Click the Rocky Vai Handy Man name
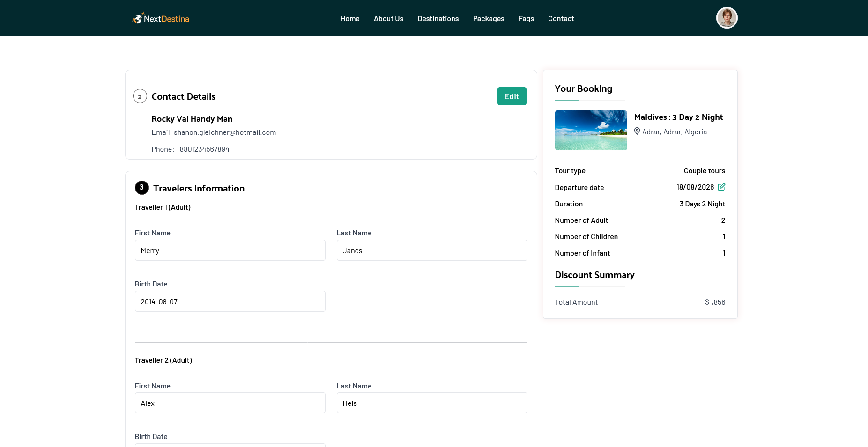868x447 pixels. (192, 119)
